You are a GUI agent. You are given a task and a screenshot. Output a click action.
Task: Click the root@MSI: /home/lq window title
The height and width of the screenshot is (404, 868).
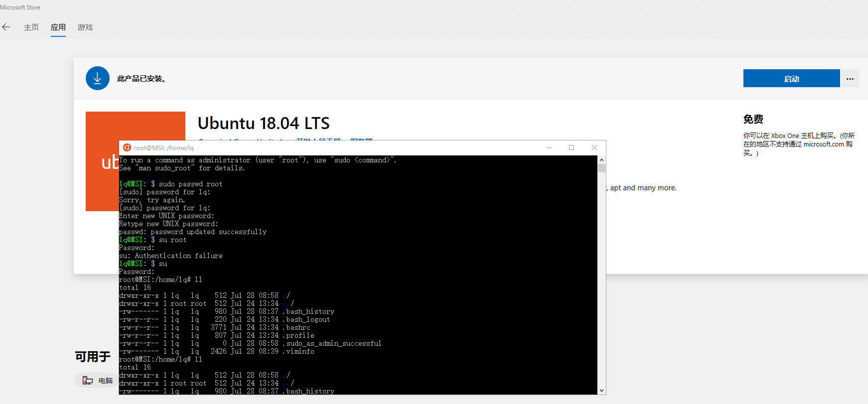(x=163, y=147)
